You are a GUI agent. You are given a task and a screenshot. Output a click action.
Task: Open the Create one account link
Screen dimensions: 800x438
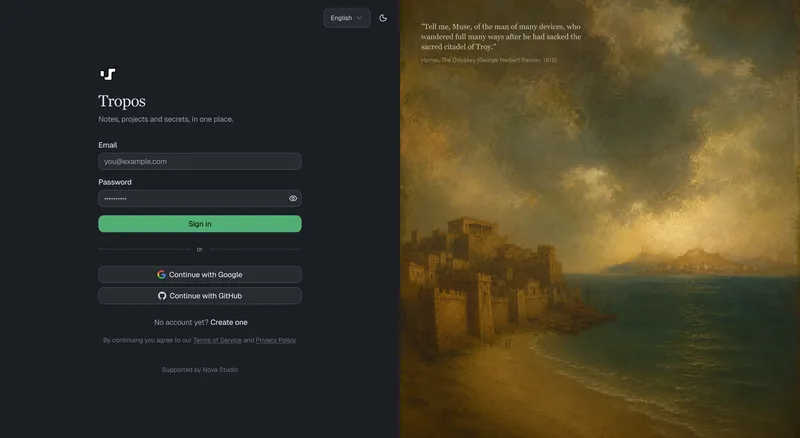(229, 323)
